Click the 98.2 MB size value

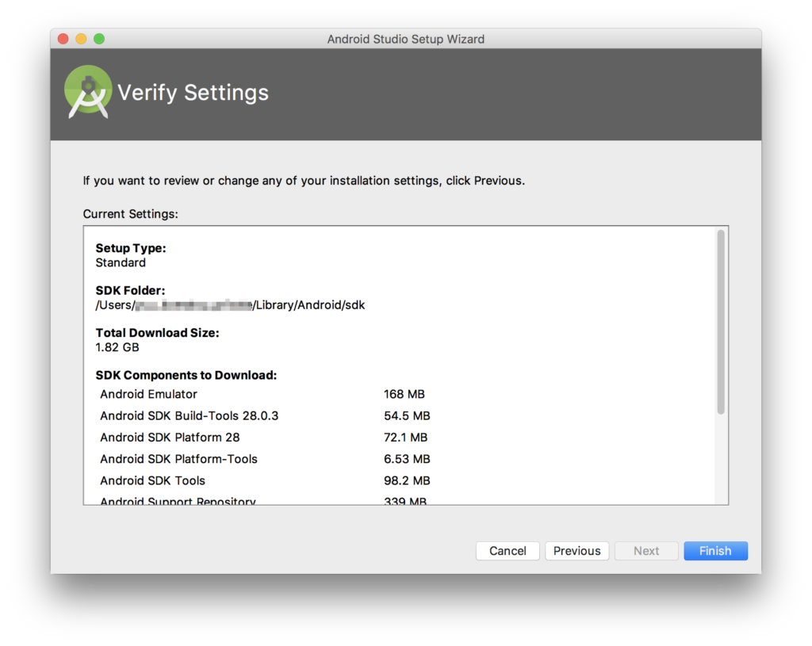pos(407,481)
